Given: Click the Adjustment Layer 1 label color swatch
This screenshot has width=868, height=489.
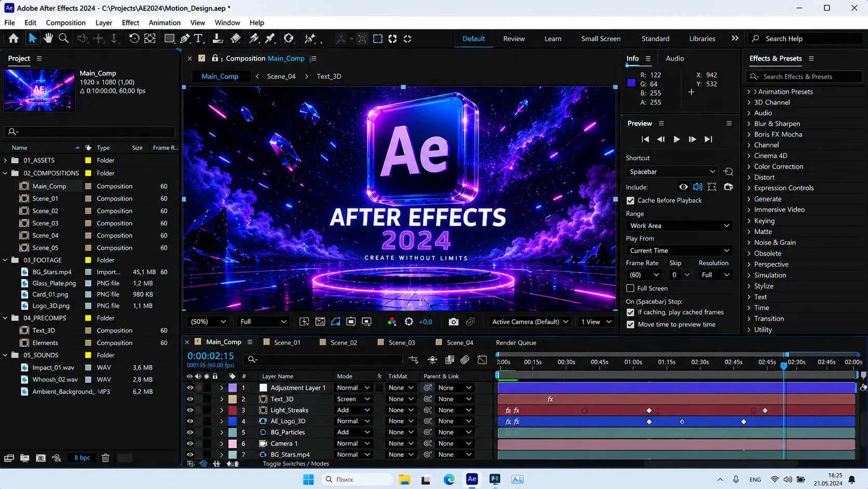Looking at the screenshot, I should (x=233, y=388).
